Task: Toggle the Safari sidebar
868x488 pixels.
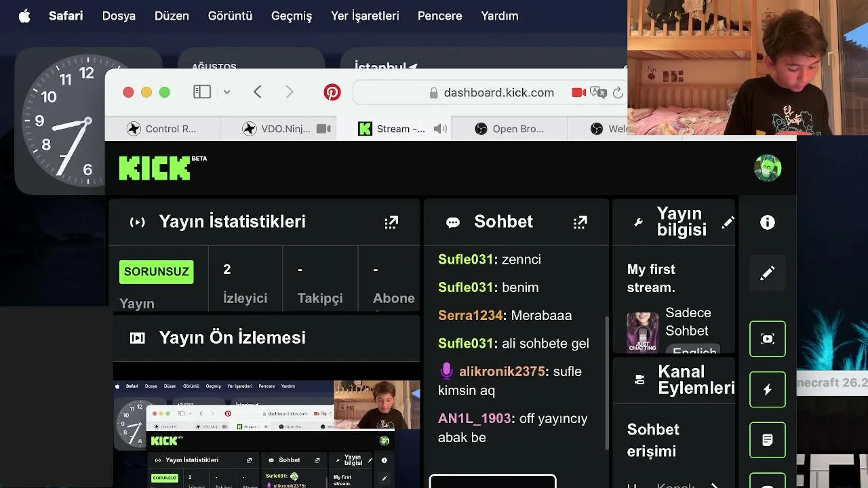Action: (x=202, y=92)
